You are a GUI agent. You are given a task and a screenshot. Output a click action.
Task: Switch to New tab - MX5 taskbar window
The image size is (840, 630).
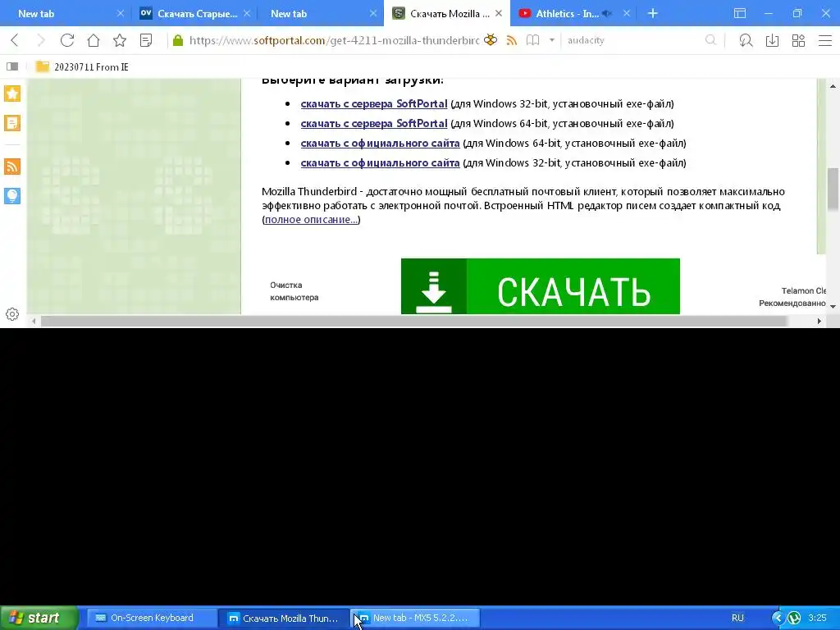click(x=415, y=618)
